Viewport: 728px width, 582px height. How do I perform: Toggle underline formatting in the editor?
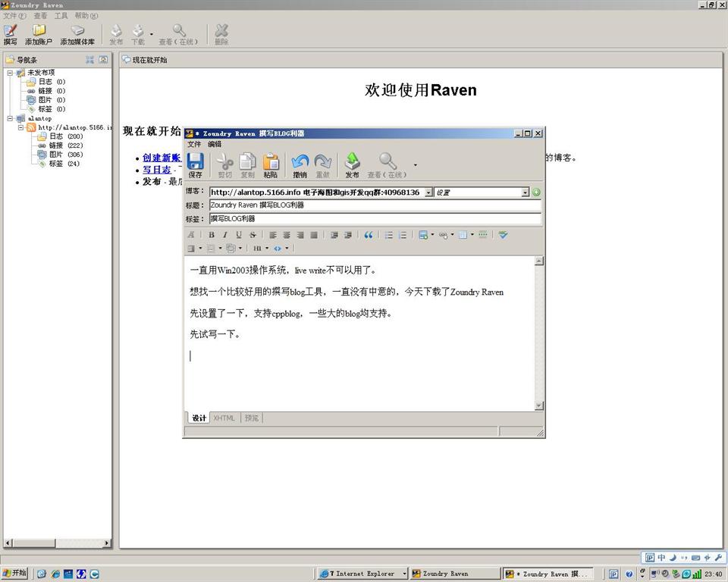point(239,235)
